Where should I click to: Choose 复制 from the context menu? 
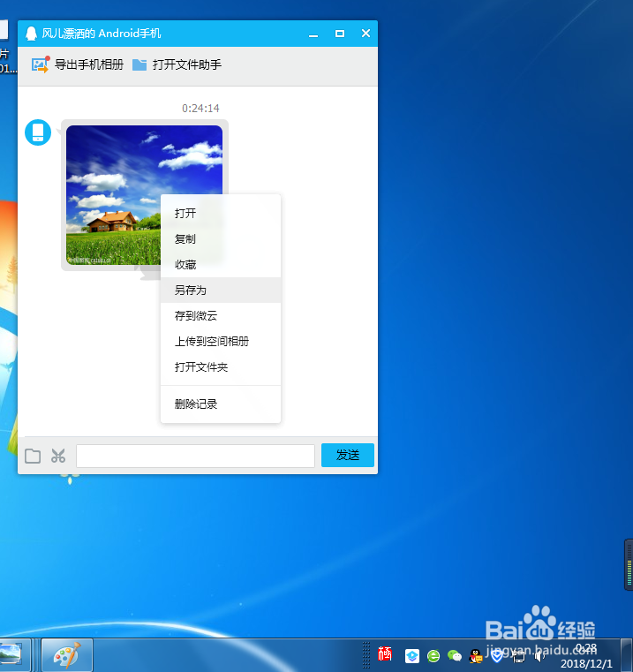[x=221, y=239]
